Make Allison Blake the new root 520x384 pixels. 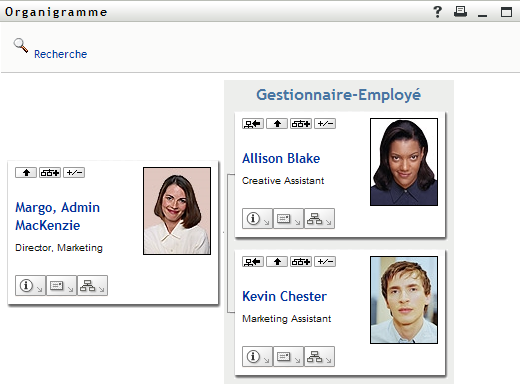click(x=253, y=124)
